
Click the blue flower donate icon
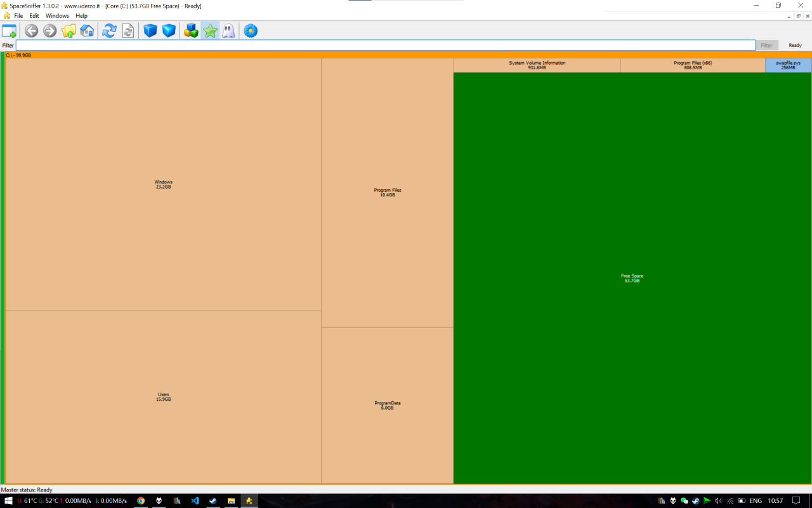(x=251, y=30)
